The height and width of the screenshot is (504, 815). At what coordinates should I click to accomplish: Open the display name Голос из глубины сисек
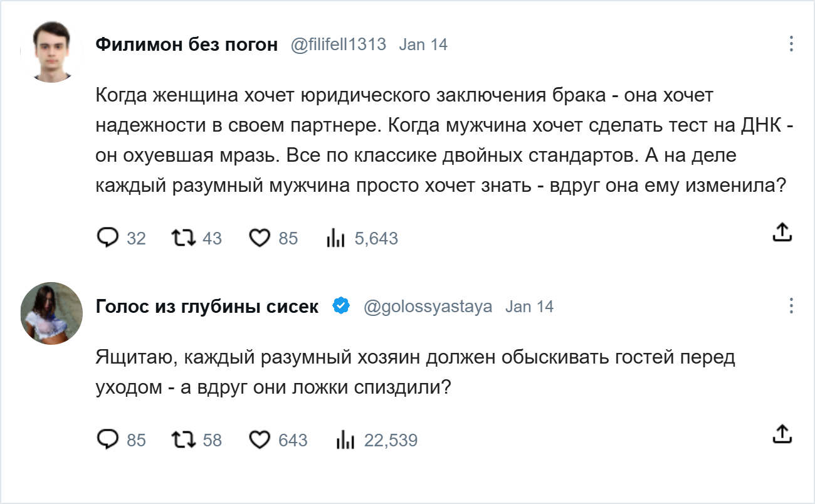pyautogui.click(x=207, y=307)
